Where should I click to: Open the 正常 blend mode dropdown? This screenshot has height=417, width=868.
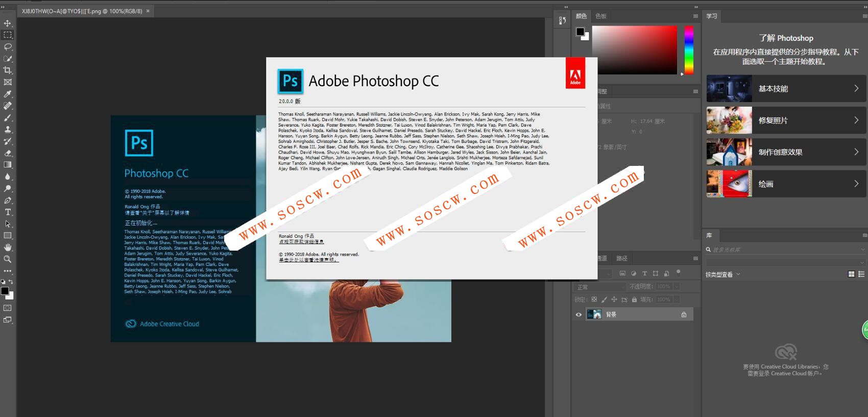coord(599,287)
